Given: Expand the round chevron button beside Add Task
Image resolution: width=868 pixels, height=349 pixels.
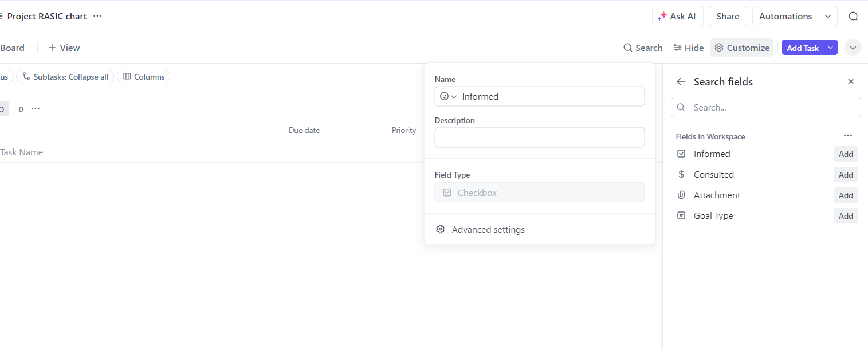Looking at the screenshot, I should [853, 48].
